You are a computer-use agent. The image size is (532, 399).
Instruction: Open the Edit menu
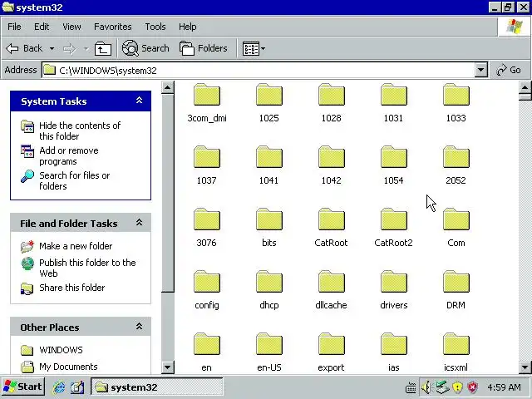(x=42, y=27)
